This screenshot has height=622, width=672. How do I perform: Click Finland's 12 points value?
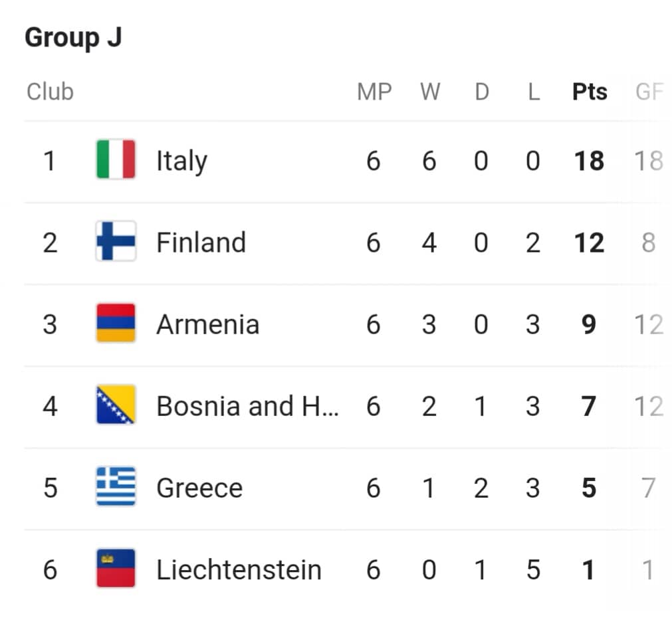[590, 243]
